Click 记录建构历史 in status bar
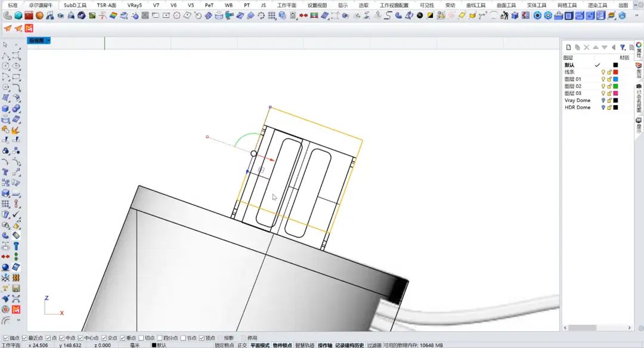The height and width of the screenshot is (348, 644). click(x=349, y=345)
